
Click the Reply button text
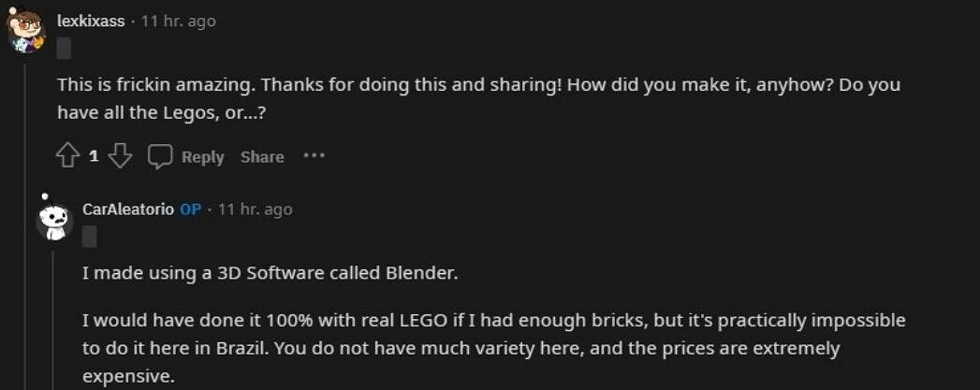[x=202, y=157]
